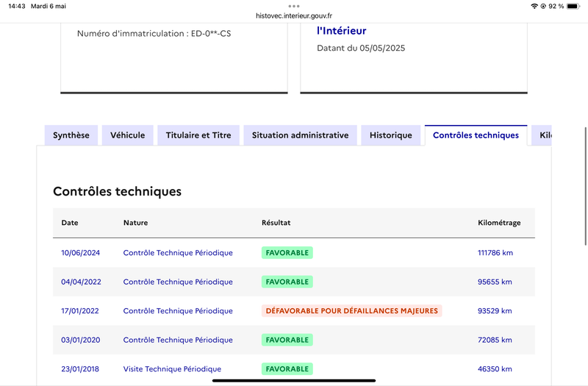This screenshot has width=588, height=386.
Task: Click the Numéro d'immatriculation ED-0**-CS text
Action: pos(154,33)
